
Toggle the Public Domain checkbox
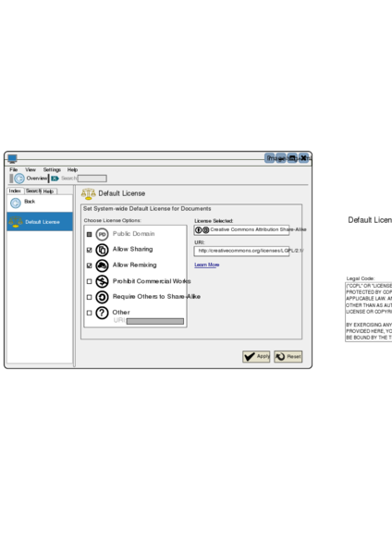click(x=89, y=234)
